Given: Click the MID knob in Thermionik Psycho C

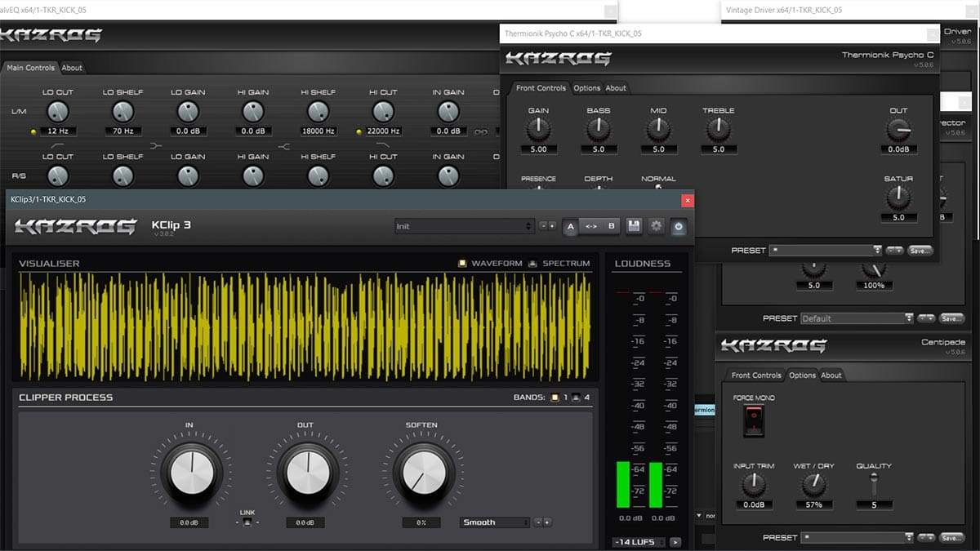Looking at the screenshot, I should [658, 129].
